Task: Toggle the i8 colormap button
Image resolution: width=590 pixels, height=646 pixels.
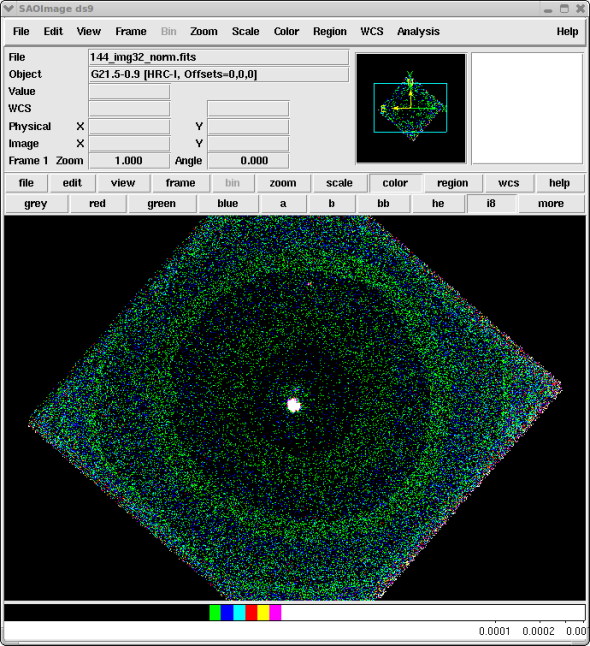Action: (x=491, y=204)
